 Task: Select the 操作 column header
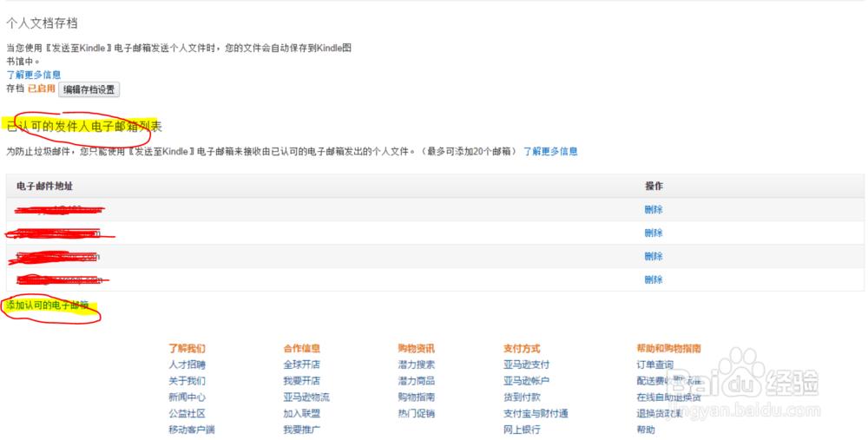tap(654, 186)
